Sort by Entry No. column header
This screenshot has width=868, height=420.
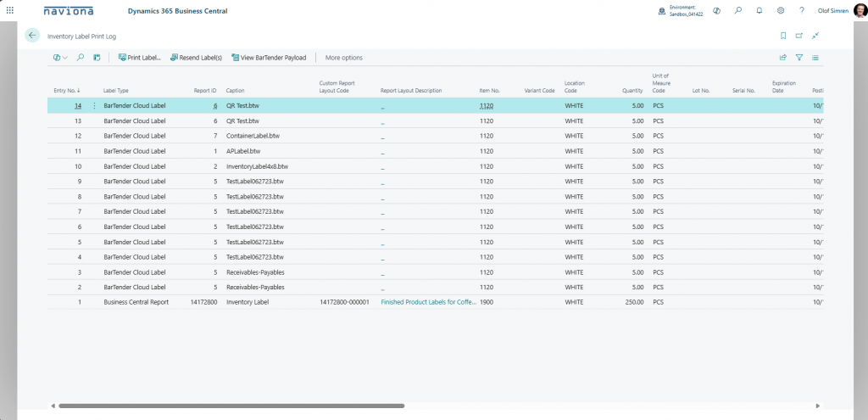67,90
